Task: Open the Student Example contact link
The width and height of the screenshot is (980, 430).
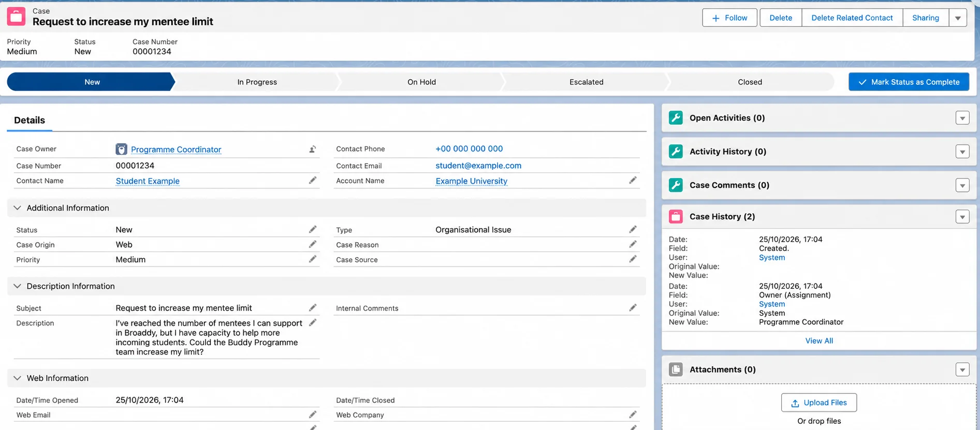Action: click(148, 181)
